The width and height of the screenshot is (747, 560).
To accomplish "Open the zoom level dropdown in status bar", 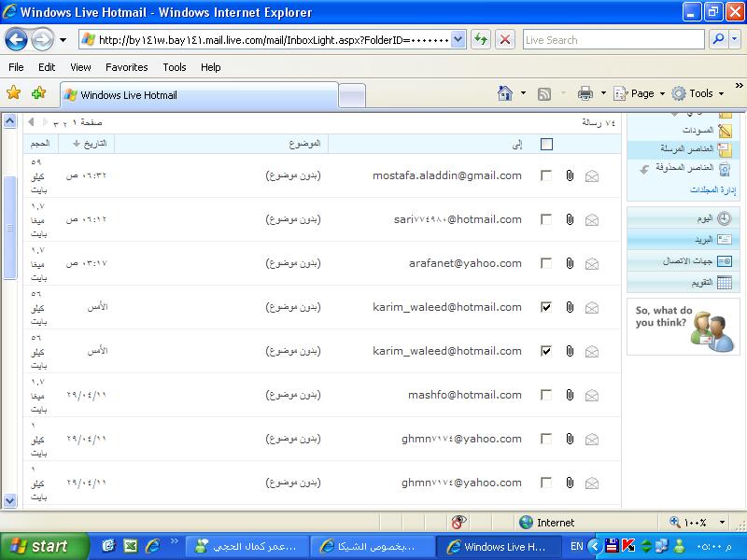I will click(722, 523).
